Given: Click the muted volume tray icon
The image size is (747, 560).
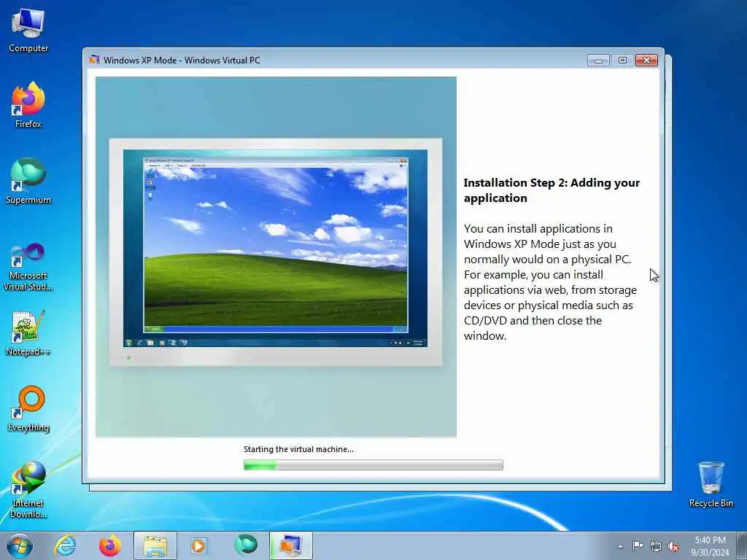Looking at the screenshot, I should click(x=673, y=547).
